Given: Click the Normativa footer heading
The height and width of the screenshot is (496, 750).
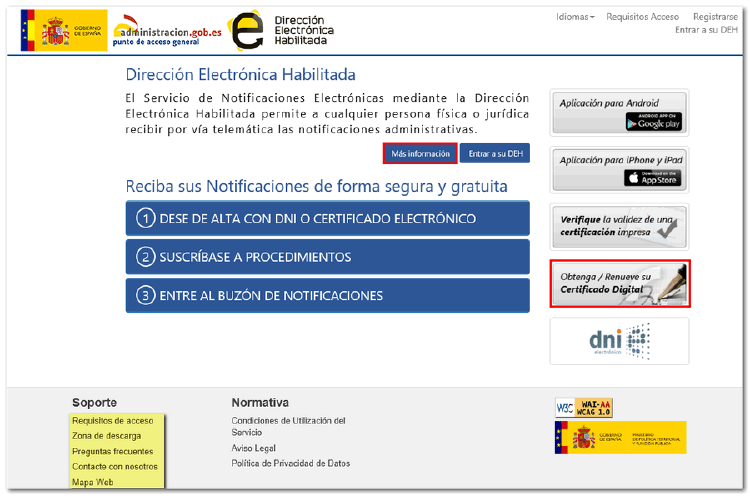Looking at the screenshot, I should point(260,403).
